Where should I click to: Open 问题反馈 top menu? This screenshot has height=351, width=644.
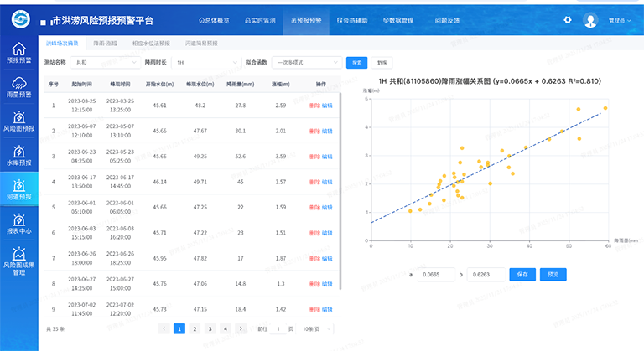447,21
